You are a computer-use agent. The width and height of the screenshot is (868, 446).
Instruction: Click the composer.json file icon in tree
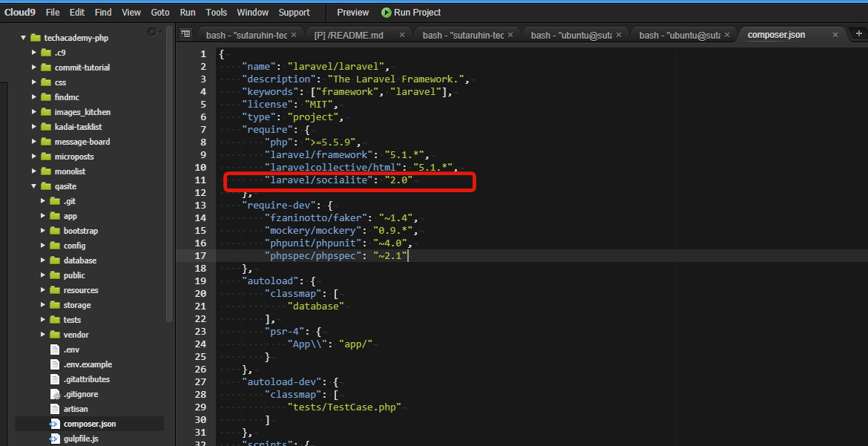(54, 424)
